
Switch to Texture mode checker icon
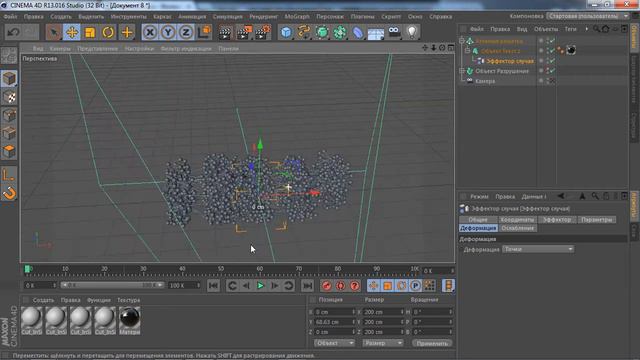pyautogui.click(x=9, y=97)
